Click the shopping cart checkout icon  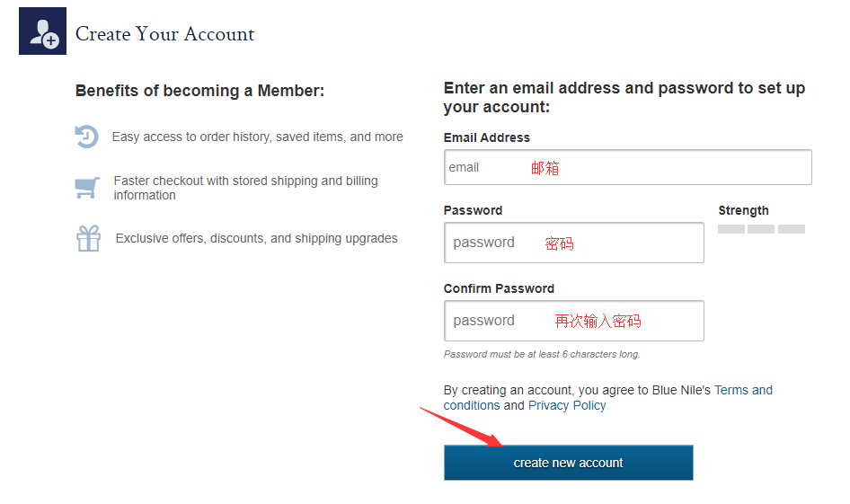click(87, 188)
